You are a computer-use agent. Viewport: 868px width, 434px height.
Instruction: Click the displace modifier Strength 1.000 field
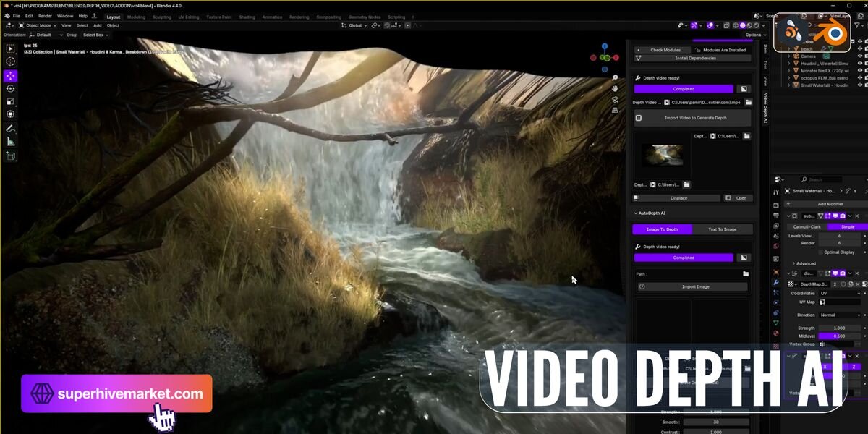[x=841, y=328]
